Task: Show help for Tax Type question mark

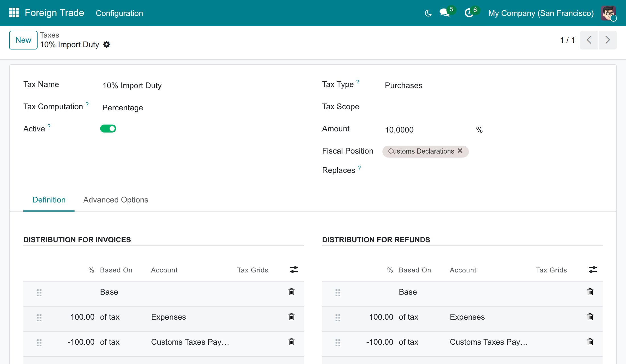Action: pyautogui.click(x=358, y=82)
